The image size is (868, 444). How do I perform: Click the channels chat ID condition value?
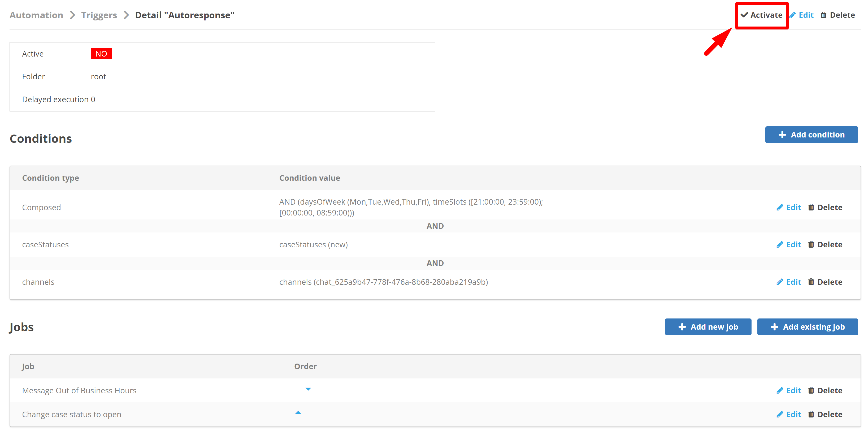pyautogui.click(x=383, y=282)
